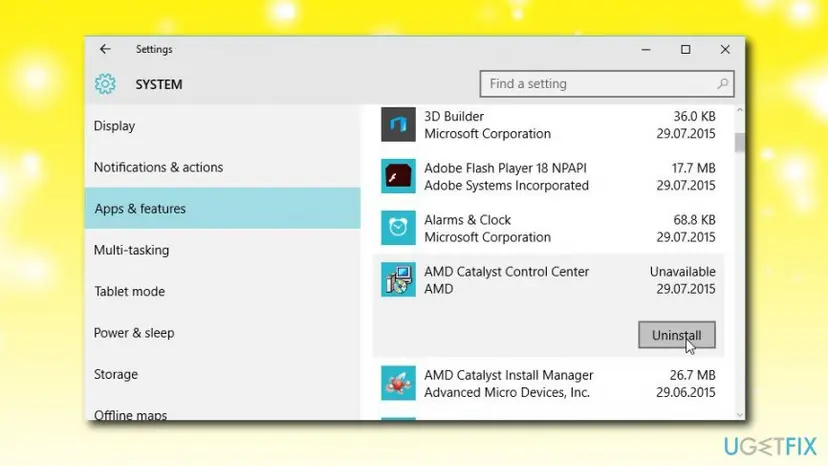828x466 pixels.
Task: Select AMD Catalyst Install Manager entry
Action: pos(548,384)
